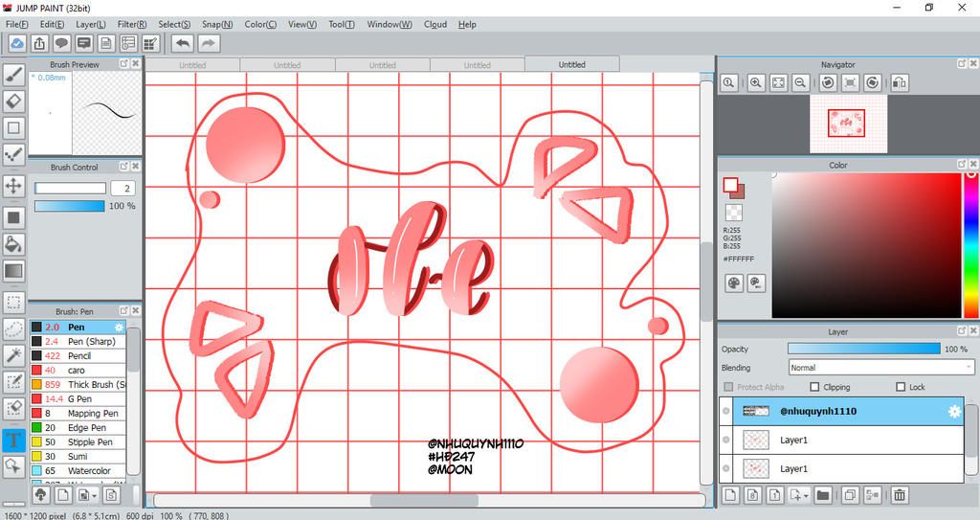Select the Gradient tool
Viewport: 980px width, 520px height.
coord(13,271)
